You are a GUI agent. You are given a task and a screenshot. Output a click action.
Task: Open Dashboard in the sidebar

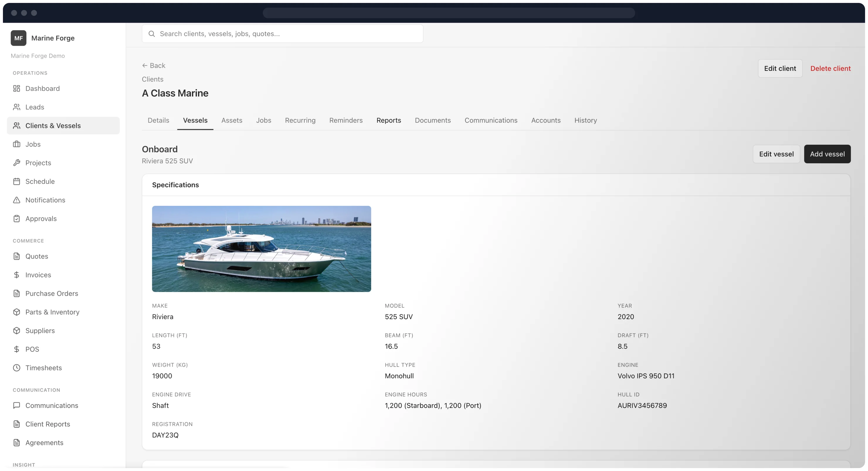(x=63, y=88)
